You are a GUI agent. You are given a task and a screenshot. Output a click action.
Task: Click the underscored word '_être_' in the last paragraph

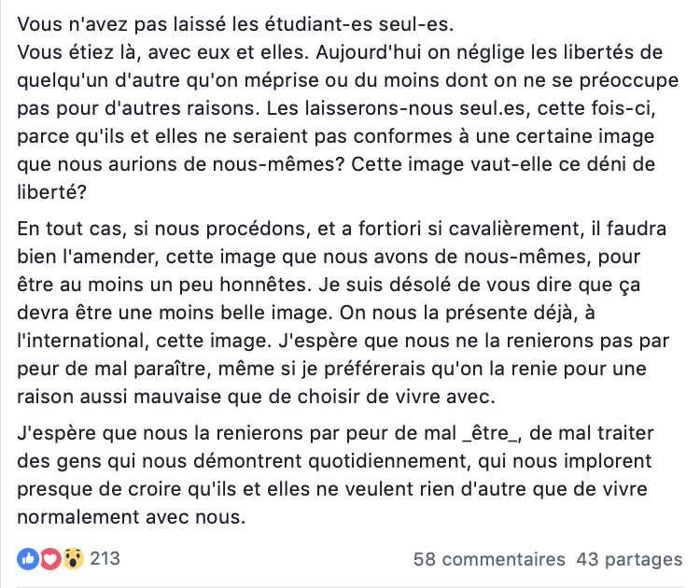pos(492,433)
